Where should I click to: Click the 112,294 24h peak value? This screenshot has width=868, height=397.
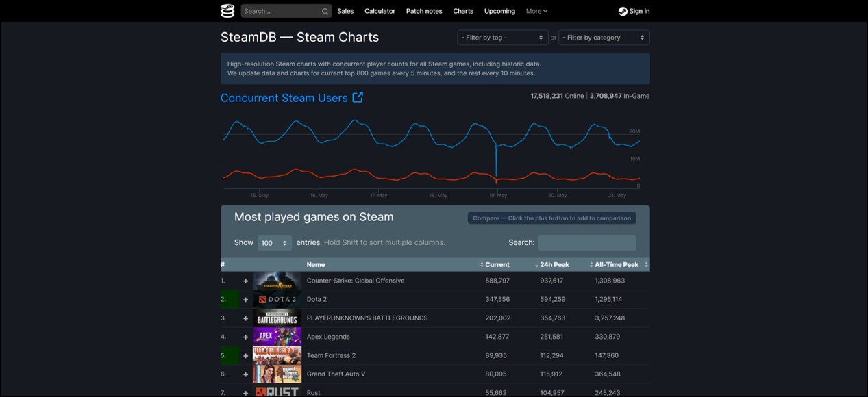click(x=551, y=355)
